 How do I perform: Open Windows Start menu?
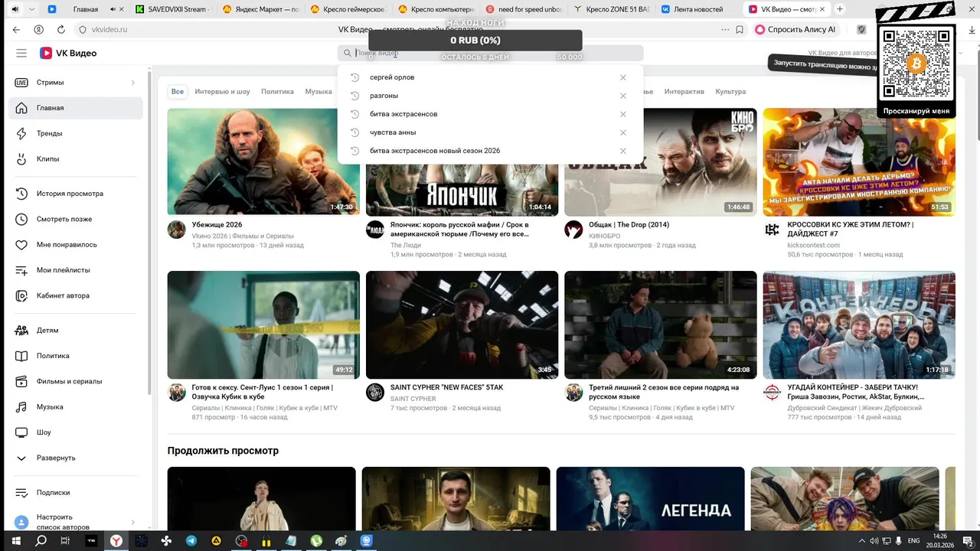(x=15, y=541)
